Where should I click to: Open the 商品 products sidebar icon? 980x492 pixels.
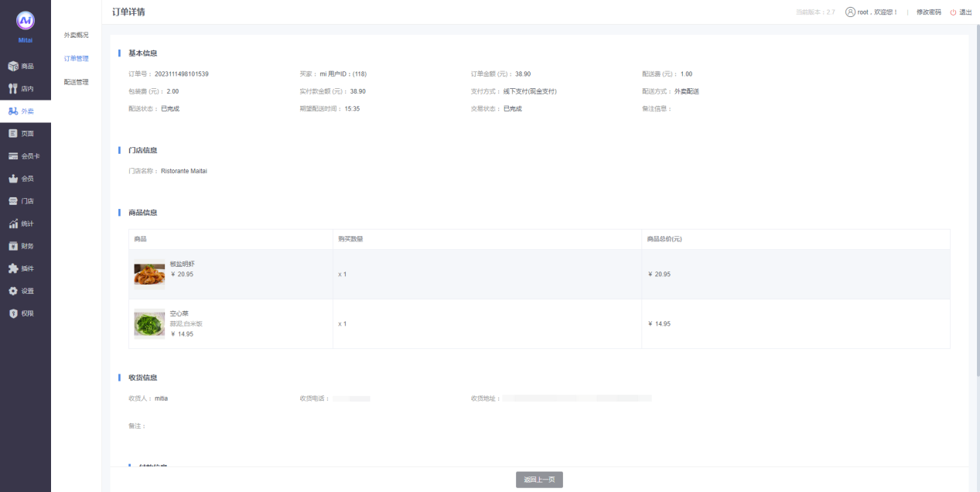pos(13,67)
